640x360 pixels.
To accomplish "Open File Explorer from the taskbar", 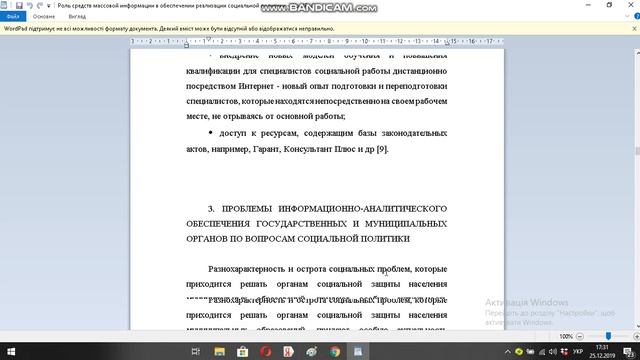I will [x=219, y=351].
